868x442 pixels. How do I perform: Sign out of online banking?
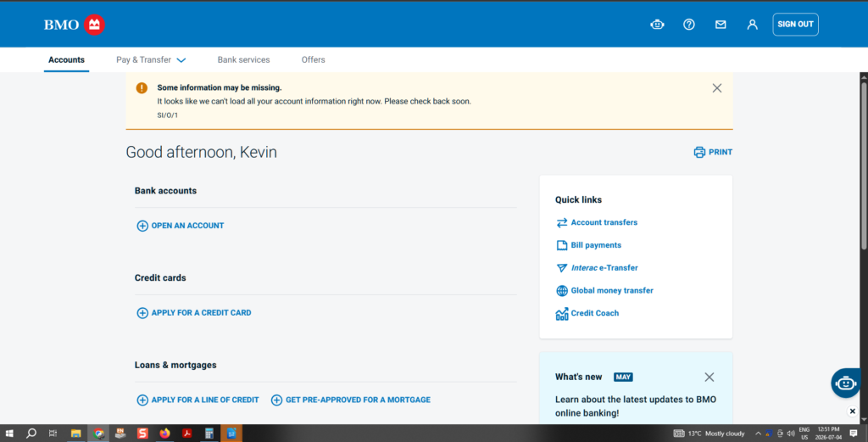(x=795, y=25)
